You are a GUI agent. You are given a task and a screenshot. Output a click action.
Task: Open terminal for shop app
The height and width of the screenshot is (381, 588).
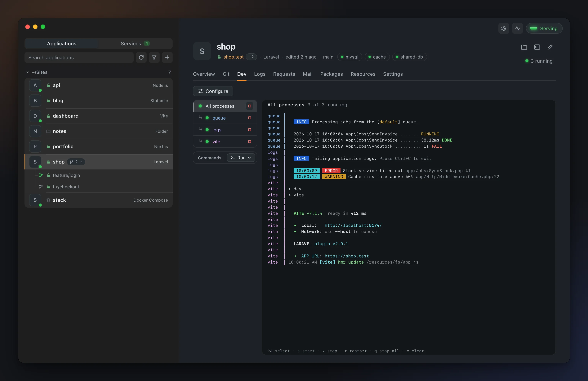[537, 47]
